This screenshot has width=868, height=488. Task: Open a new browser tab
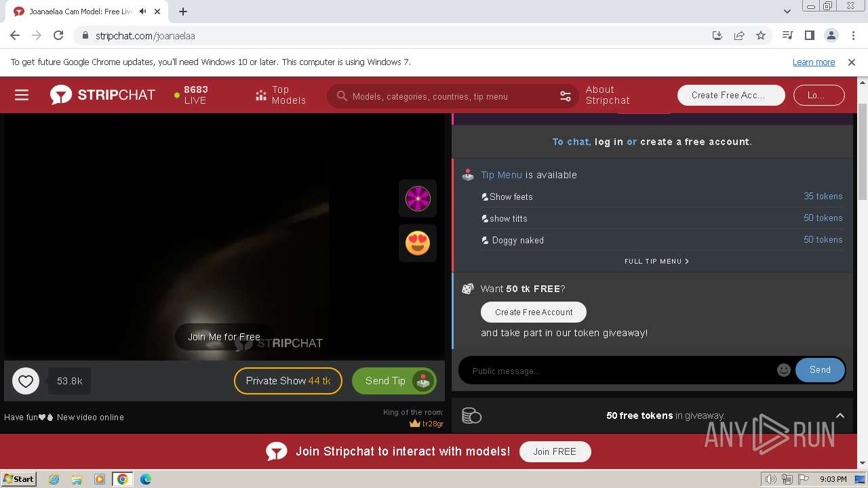tap(183, 12)
